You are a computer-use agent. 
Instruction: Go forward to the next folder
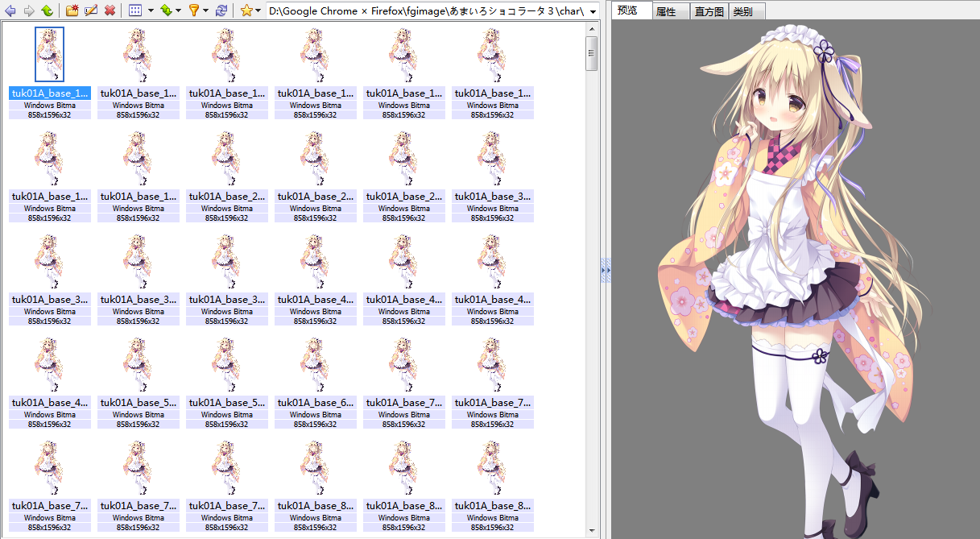(29, 11)
